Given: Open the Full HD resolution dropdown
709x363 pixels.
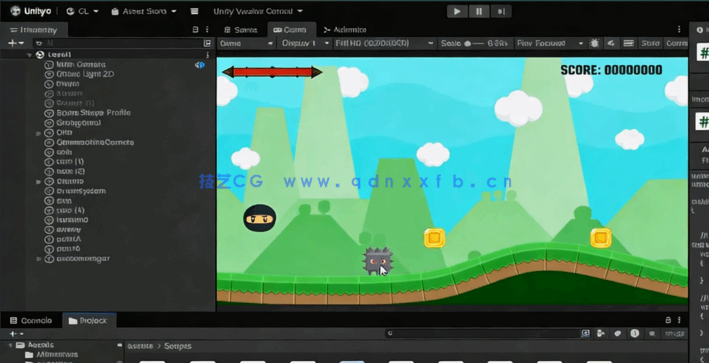Looking at the screenshot, I should click(x=384, y=43).
